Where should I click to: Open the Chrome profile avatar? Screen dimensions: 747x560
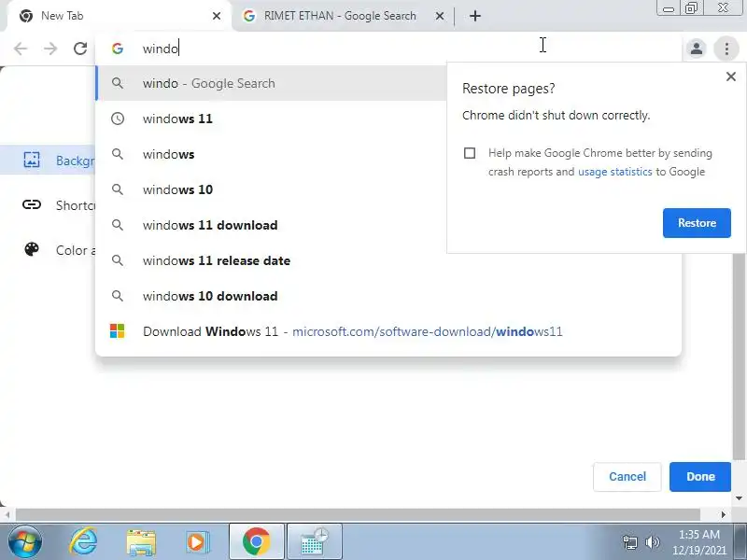pos(696,49)
